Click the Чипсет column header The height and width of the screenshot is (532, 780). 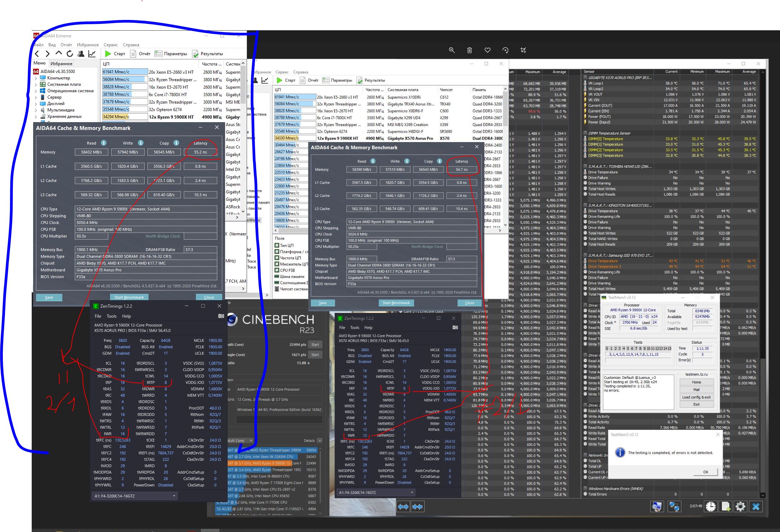(446, 90)
